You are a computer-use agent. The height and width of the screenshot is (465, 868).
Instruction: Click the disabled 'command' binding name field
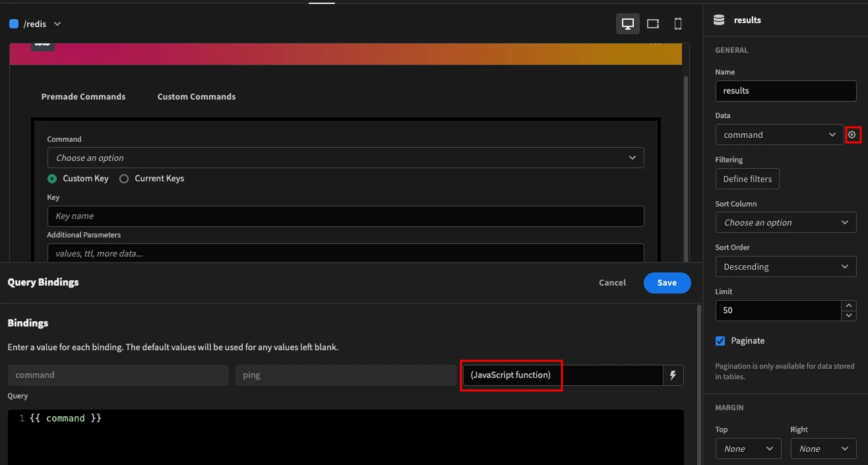(118, 375)
